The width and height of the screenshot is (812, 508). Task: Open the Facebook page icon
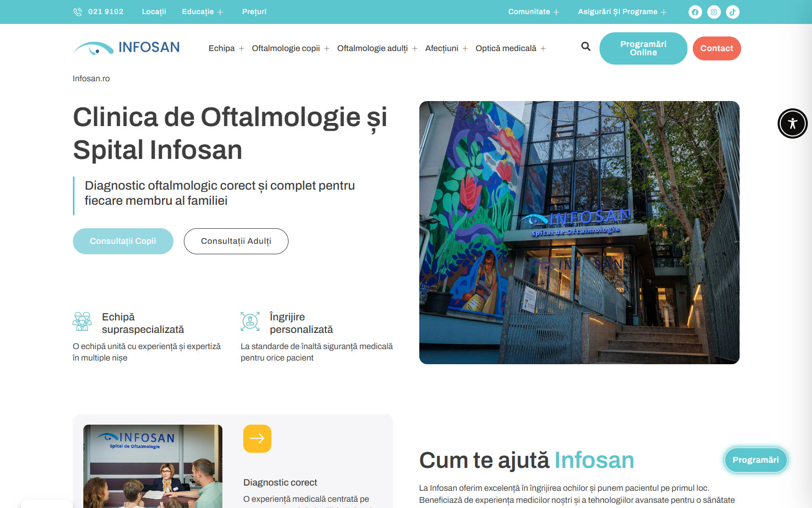pyautogui.click(x=695, y=12)
